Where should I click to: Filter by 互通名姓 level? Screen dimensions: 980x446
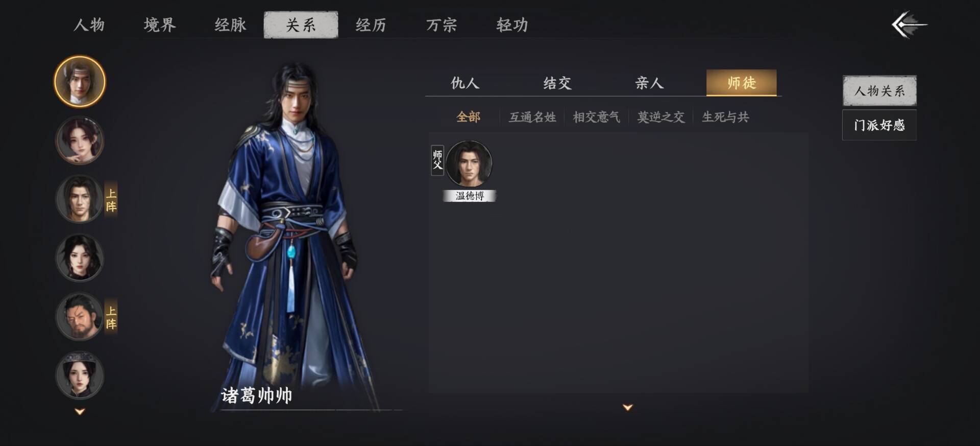pos(532,117)
